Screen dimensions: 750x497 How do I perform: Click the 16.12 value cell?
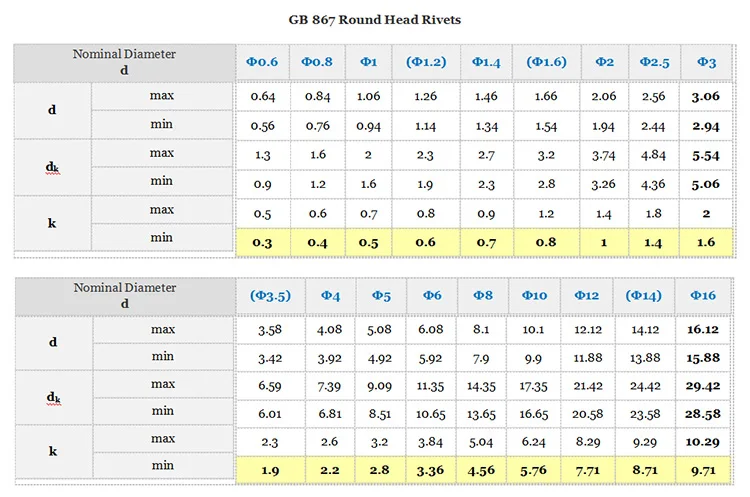point(703,329)
